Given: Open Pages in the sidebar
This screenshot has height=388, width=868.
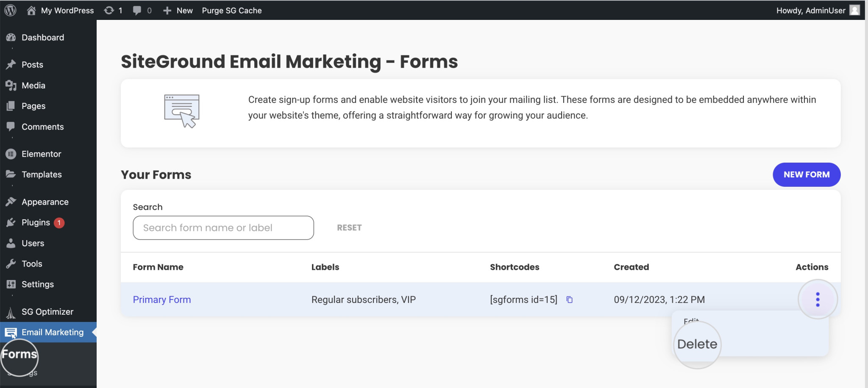Looking at the screenshot, I should (33, 106).
